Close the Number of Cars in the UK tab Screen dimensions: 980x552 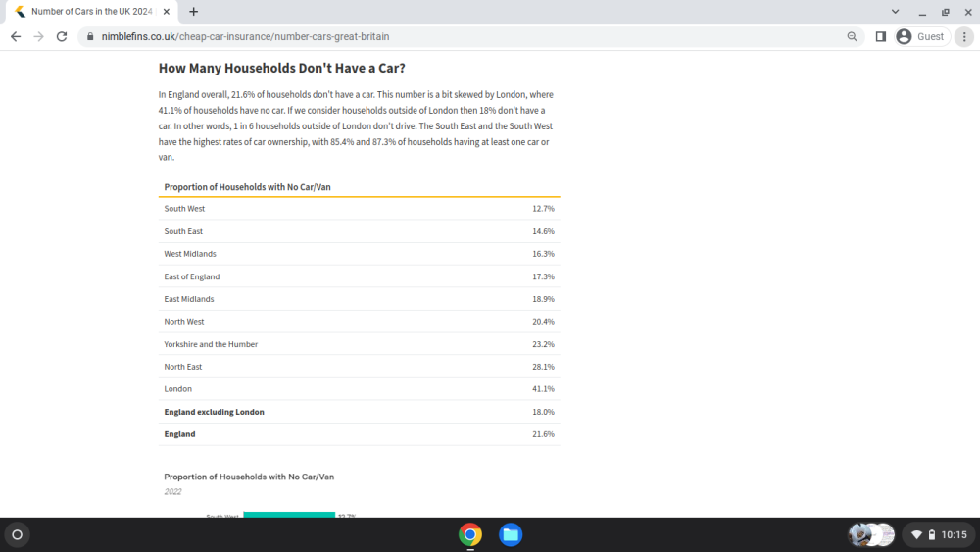pos(167,11)
